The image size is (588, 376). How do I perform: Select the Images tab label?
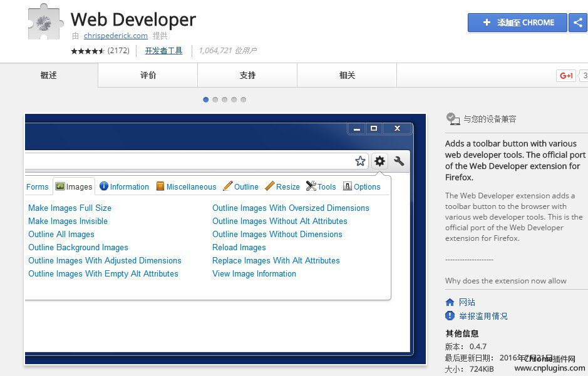pyautogui.click(x=79, y=187)
